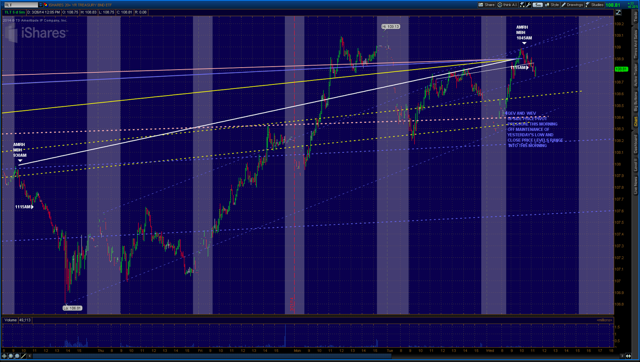Open the timeframe aggregation selector
This screenshot has height=362, width=640.
[538, 5]
